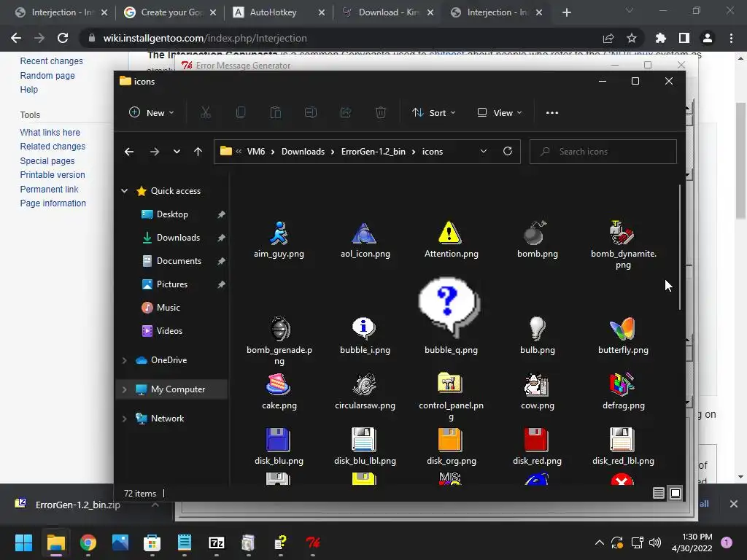
Task: Select the bubble_i.png file
Action: point(365,335)
